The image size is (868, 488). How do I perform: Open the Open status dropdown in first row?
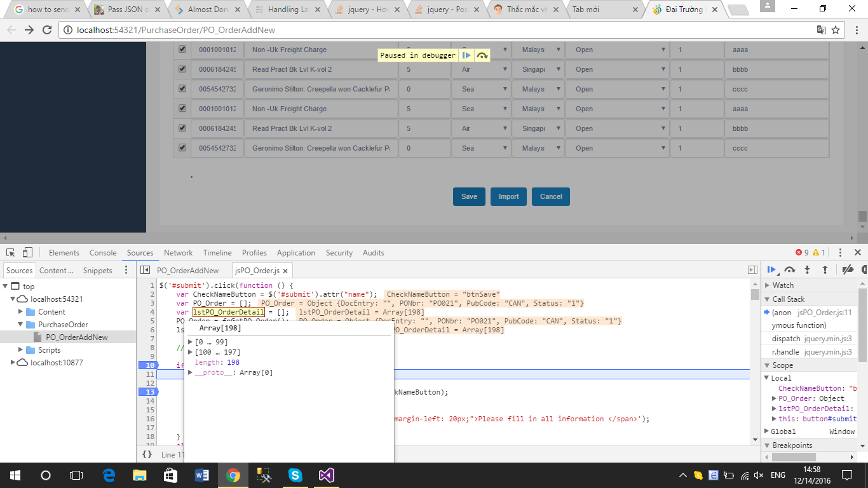tap(617, 50)
